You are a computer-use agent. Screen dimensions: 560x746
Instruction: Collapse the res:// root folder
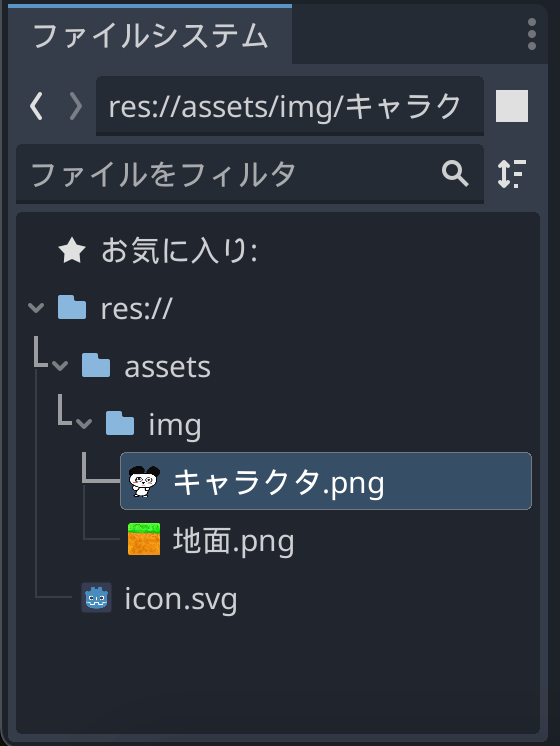click(36, 308)
